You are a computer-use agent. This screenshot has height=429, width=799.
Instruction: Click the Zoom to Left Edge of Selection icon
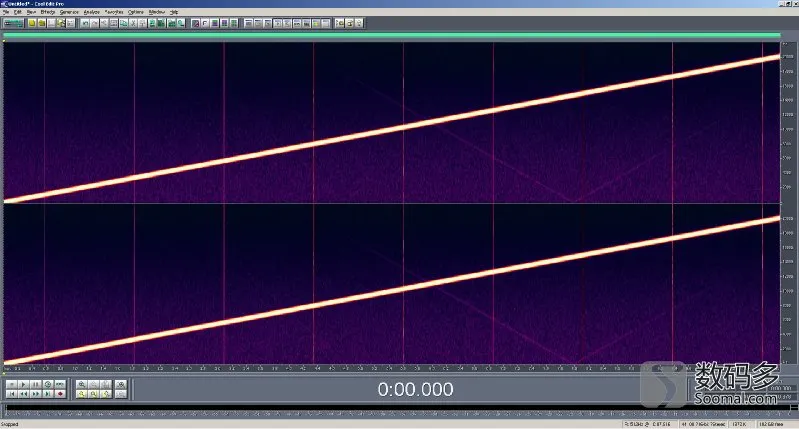[x=93, y=394]
